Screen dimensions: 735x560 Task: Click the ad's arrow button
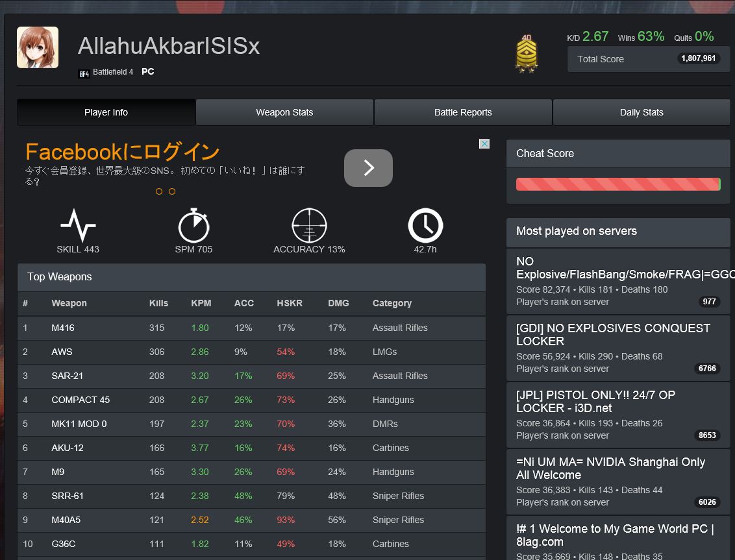368,168
